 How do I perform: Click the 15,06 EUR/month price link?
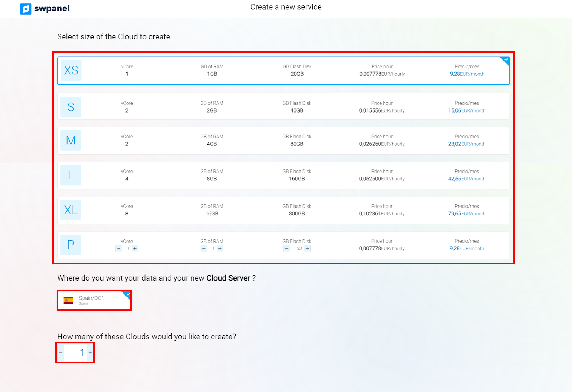pos(467,111)
